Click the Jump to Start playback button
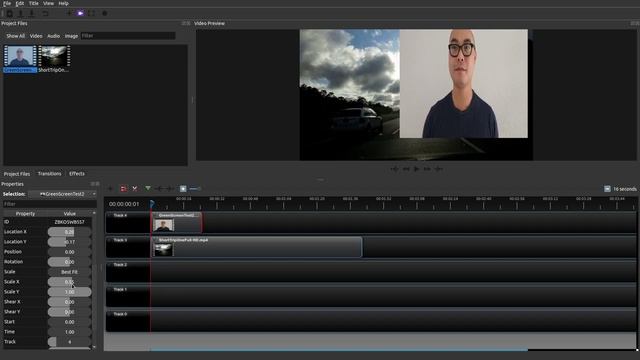This screenshot has height=360, width=640. click(x=394, y=169)
